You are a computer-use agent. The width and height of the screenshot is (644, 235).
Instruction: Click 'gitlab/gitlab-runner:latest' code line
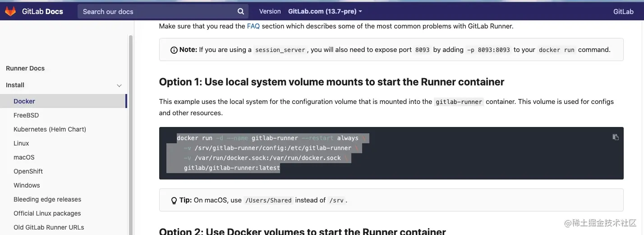tap(232, 168)
